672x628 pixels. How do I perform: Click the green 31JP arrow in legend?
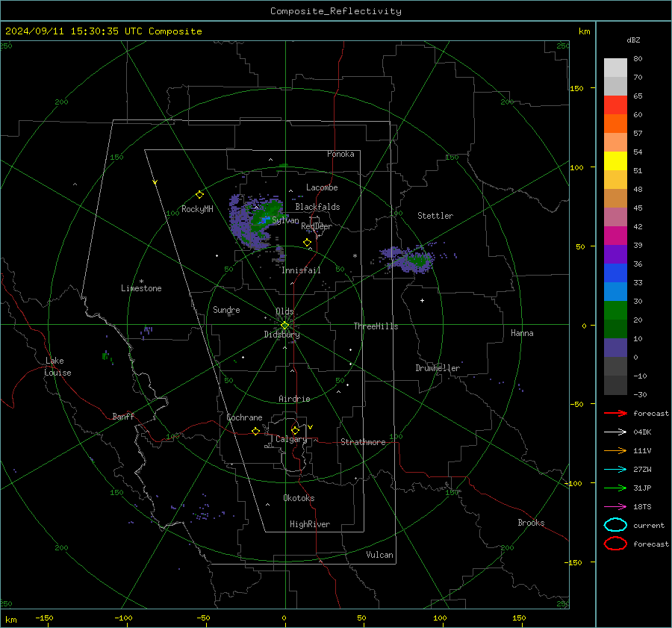click(615, 488)
